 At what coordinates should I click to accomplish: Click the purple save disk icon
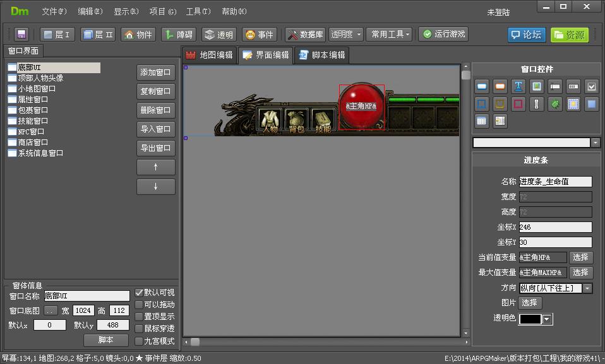[x=21, y=35]
